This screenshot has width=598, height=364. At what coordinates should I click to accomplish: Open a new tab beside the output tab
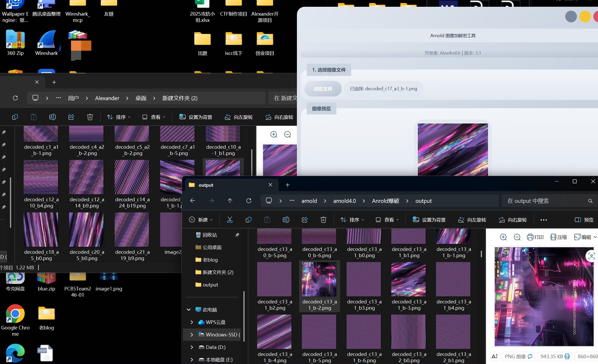tap(287, 185)
